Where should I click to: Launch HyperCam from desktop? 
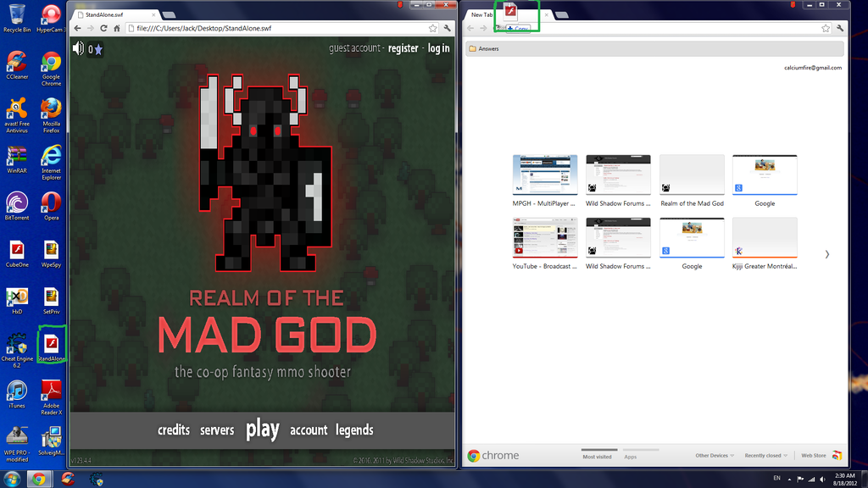click(x=51, y=18)
